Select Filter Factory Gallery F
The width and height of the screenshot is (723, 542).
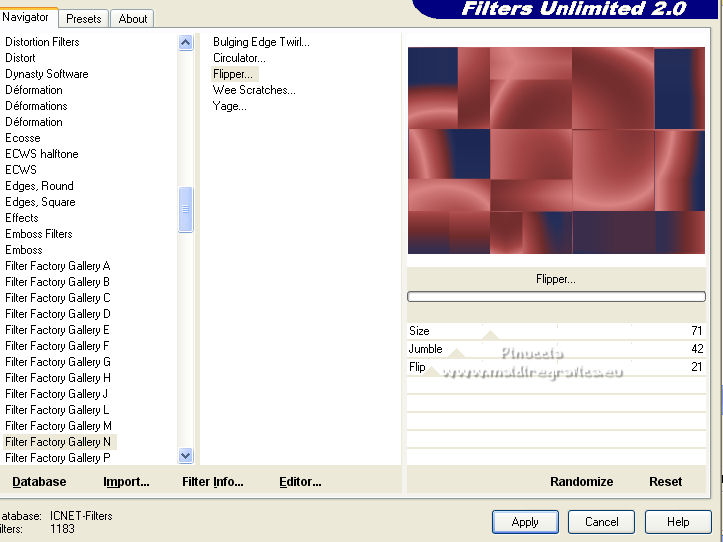[x=58, y=346]
